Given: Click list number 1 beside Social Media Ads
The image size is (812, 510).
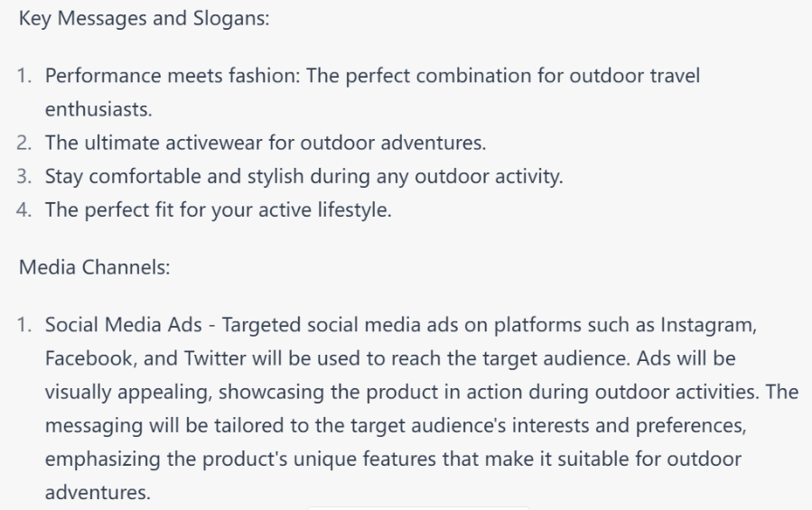Looking at the screenshot, I should pos(23,325).
